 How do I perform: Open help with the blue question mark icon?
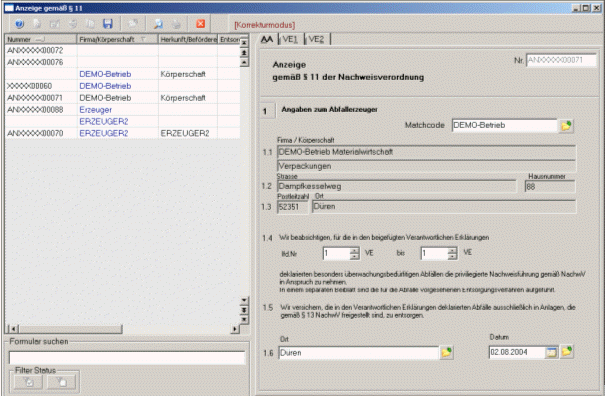pos(19,24)
